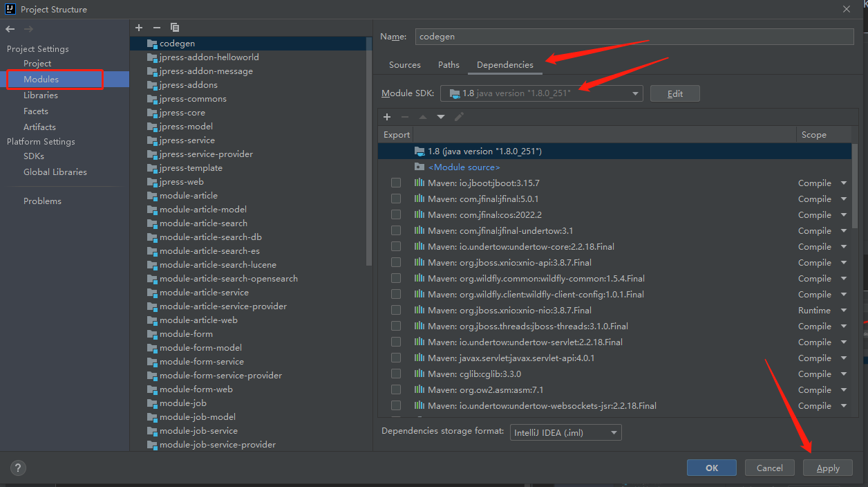The width and height of the screenshot is (868, 487).
Task: Open scope dropdown for com.jfinal:jfinal:5.0.1
Action: (844, 199)
